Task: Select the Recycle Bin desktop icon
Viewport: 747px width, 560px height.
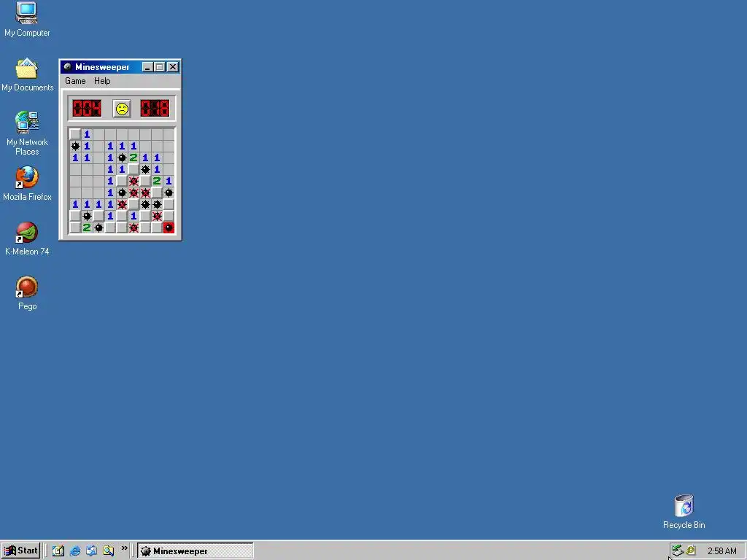Action: [x=684, y=512]
